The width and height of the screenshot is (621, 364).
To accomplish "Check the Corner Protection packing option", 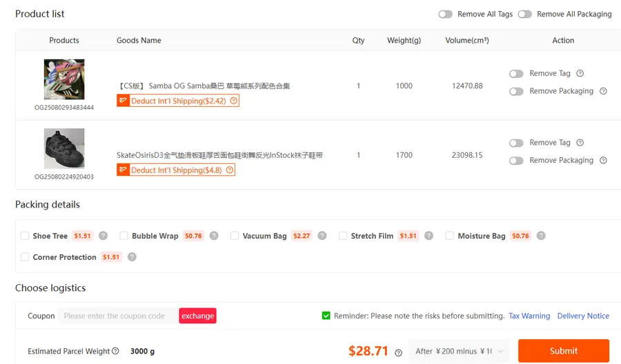I will click(25, 257).
